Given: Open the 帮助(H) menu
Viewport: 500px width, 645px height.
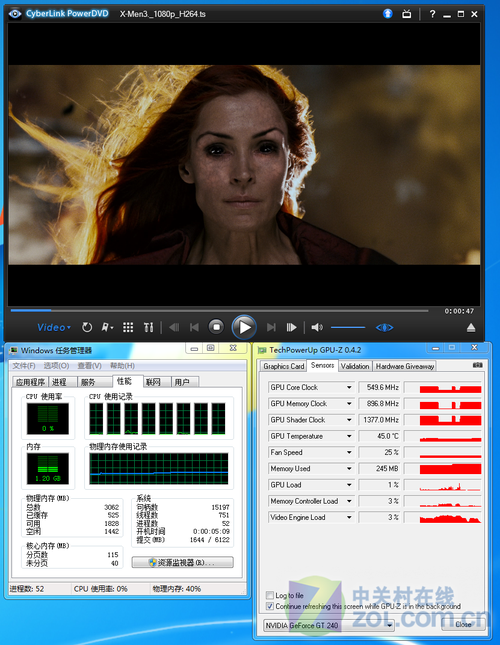Looking at the screenshot, I should coord(122,366).
